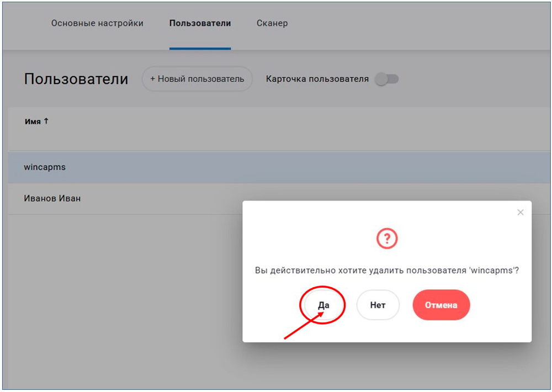Click the large Пользователи page heading
The width and height of the screenshot is (552, 392).
pyautogui.click(x=76, y=79)
